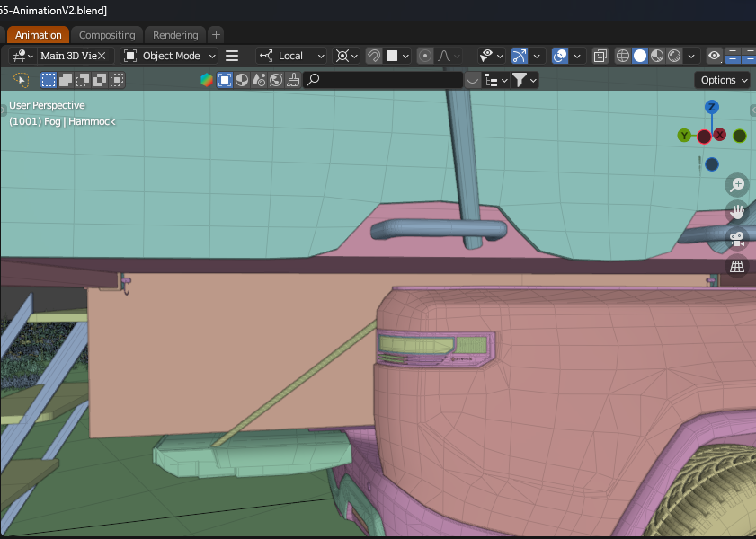756x539 pixels.
Task: Click the hand pan-view button
Action: pos(737,212)
